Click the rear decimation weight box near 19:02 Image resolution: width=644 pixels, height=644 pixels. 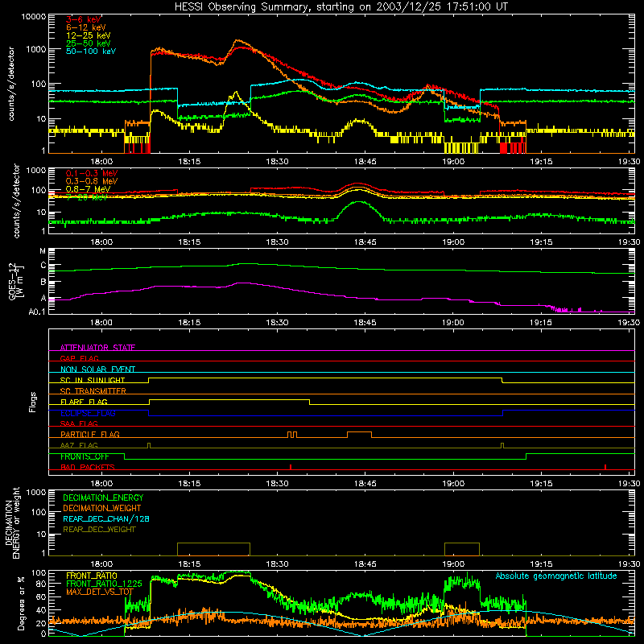pyautogui.click(x=462, y=549)
